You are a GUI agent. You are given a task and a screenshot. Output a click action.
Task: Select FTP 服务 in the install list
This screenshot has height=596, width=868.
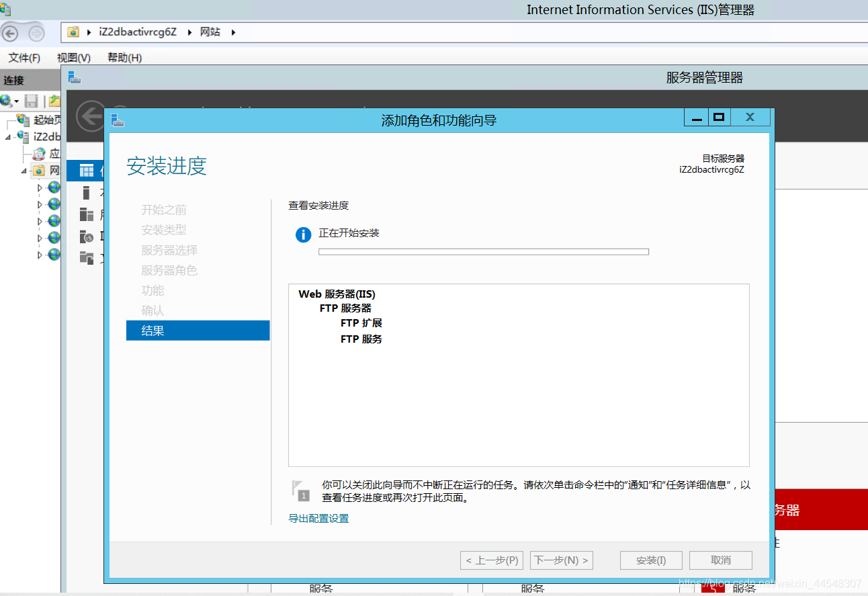coord(361,339)
